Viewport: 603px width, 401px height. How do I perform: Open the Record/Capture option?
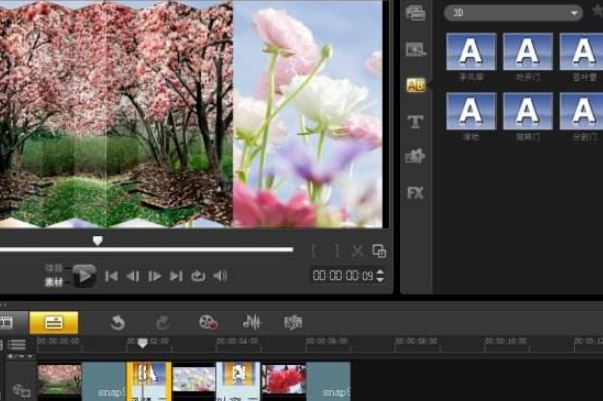click(x=208, y=322)
